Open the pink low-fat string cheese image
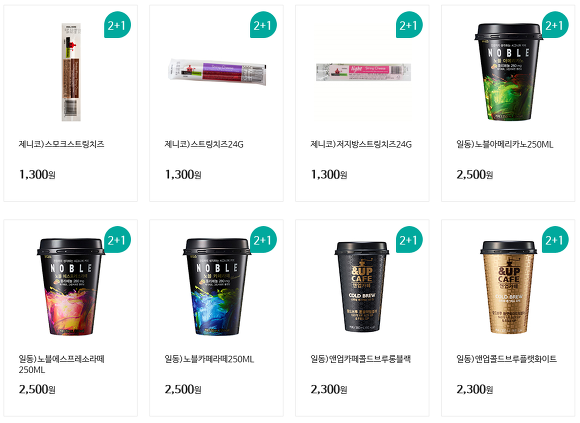 click(x=363, y=72)
